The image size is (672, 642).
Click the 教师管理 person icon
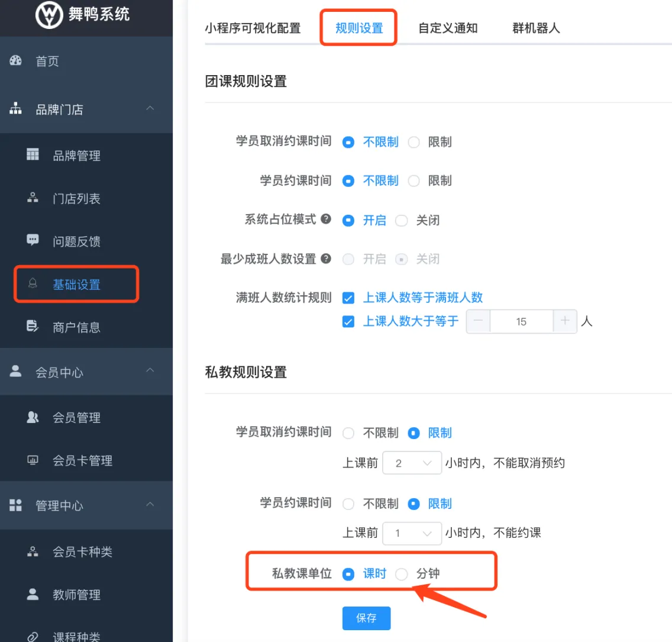[x=33, y=594]
